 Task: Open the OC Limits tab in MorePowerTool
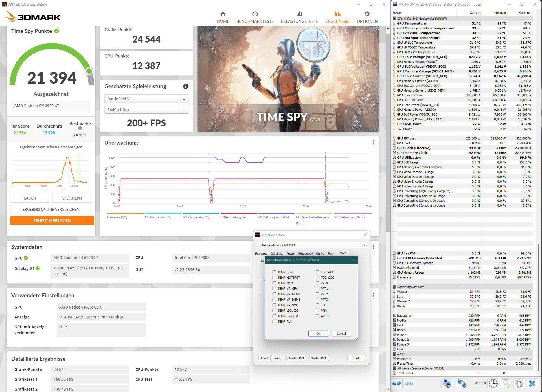277,254
